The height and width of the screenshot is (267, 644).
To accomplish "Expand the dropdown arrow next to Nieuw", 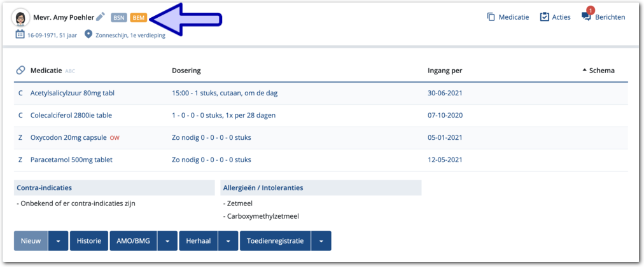I will (x=58, y=241).
